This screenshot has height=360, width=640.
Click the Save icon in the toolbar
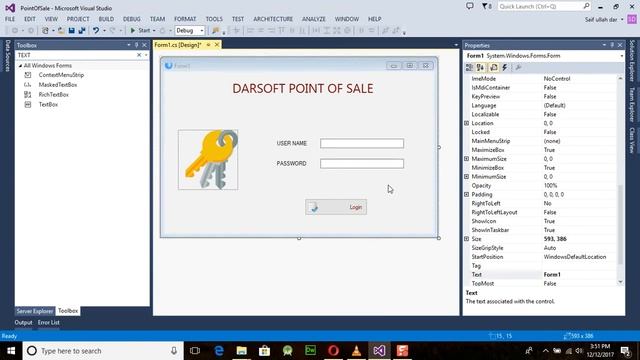[71, 31]
